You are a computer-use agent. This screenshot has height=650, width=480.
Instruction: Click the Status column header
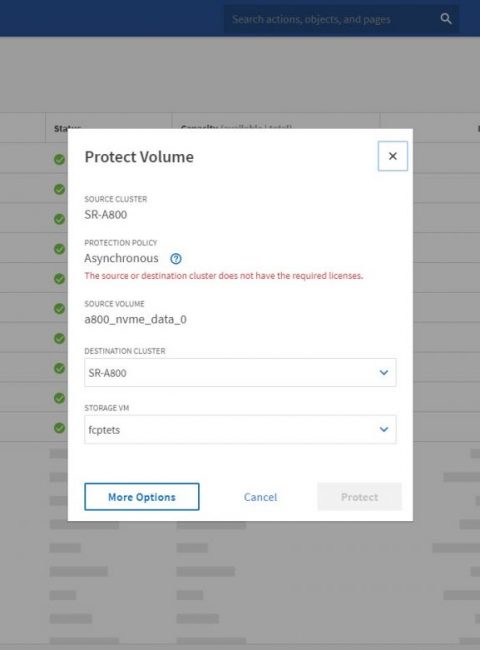pos(67,128)
